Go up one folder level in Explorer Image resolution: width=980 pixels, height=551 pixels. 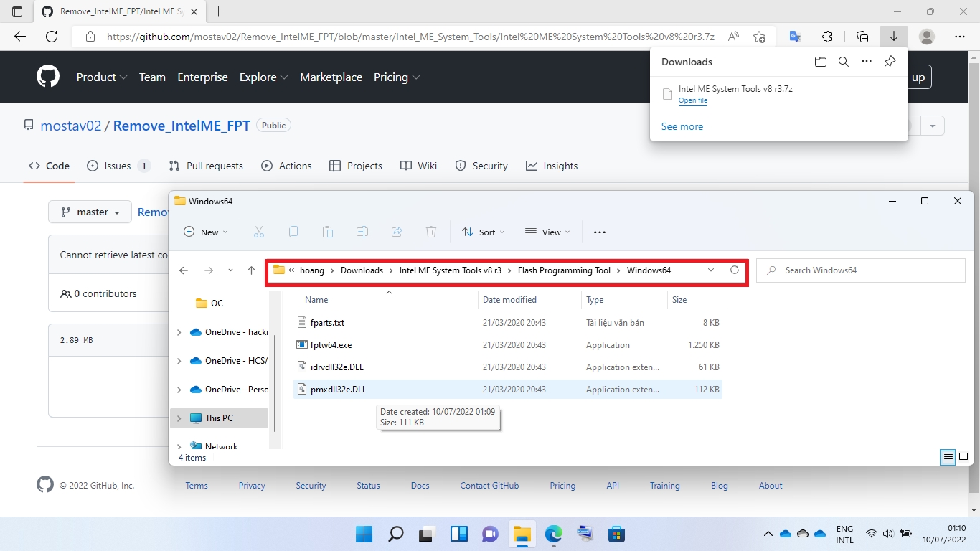tap(251, 270)
